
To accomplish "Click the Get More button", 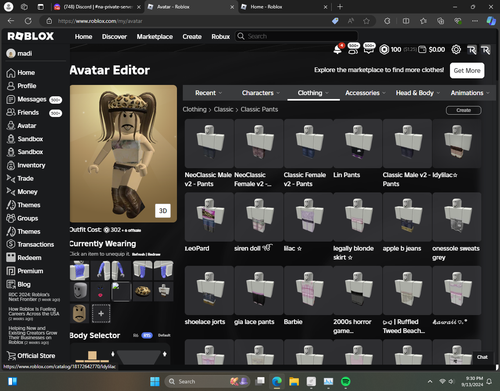I will point(467,71).
